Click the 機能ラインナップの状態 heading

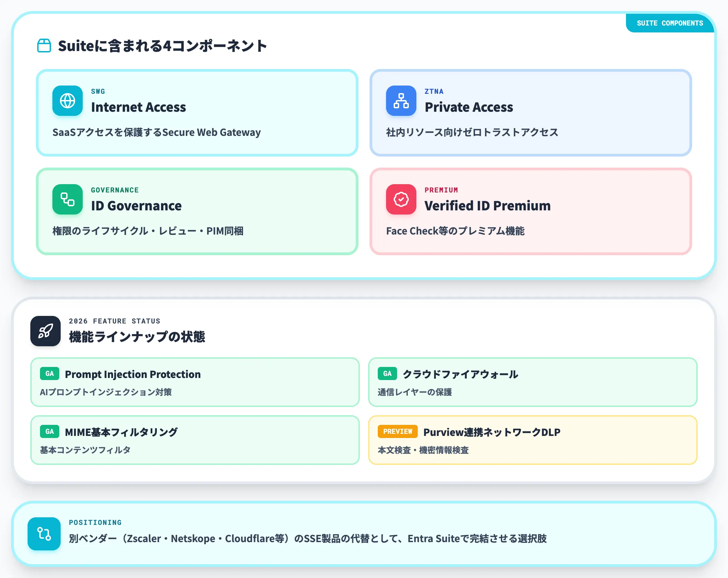pyautogui.click(x=137, y=337)
